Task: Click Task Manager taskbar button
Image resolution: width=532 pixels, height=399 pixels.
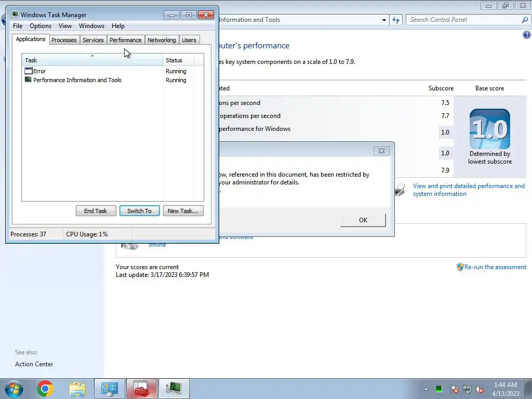Action: pyautogui.click(x=174, y=389)
